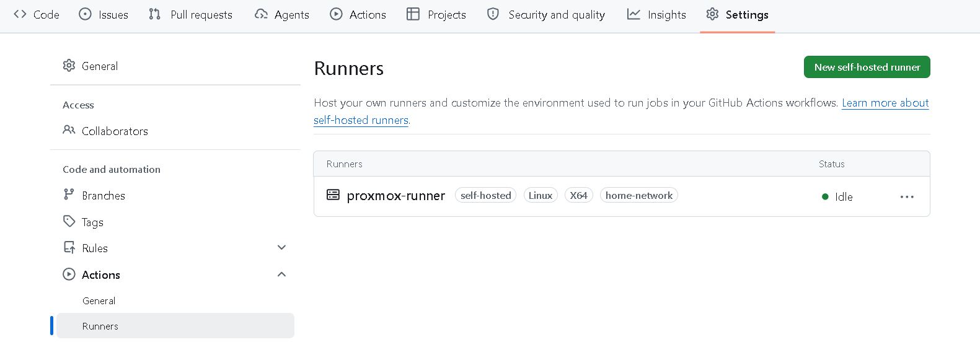
Task: Click the Rules icon in sidebar
Action: pyautogui.click(x=69, y=248)
